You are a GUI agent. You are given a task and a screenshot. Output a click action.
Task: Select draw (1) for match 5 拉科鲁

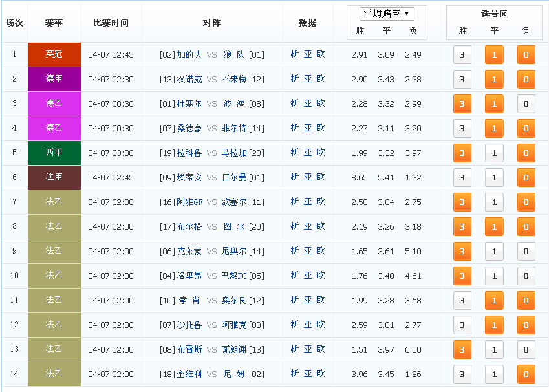click(x=494, y=153)
